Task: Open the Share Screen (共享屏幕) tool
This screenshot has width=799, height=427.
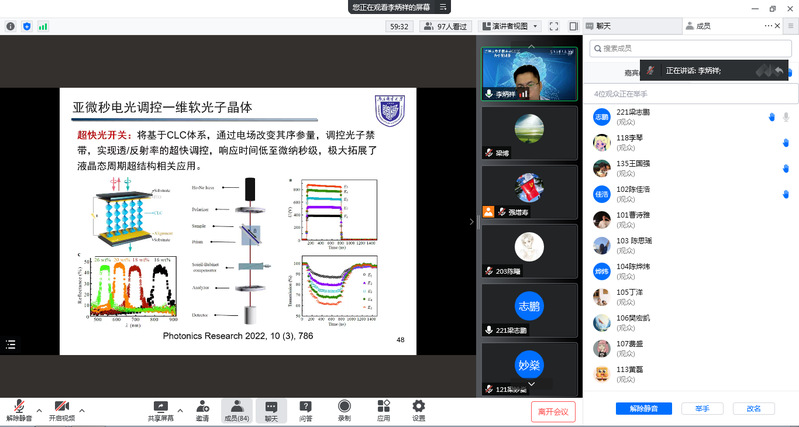Action: pos(160,409)
